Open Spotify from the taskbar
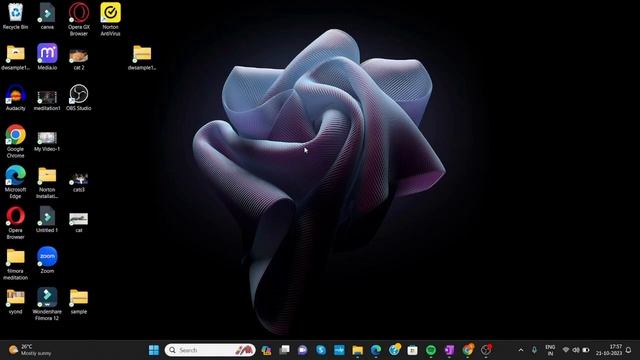Screen dimensions: 640x360 431,350
